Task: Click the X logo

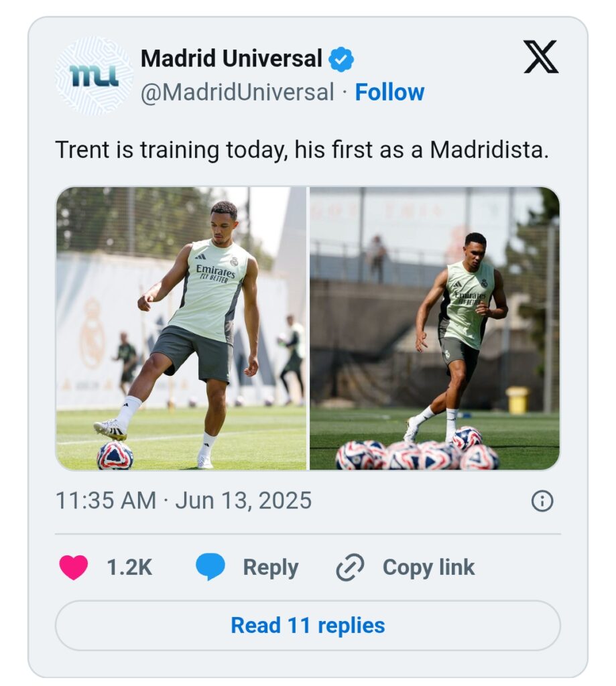Action: (540, 58)
